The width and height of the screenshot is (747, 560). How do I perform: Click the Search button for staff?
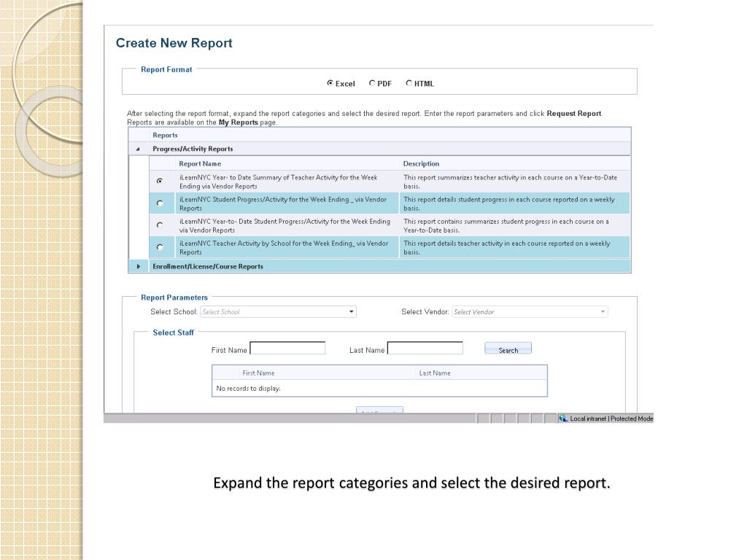(508, 349)
